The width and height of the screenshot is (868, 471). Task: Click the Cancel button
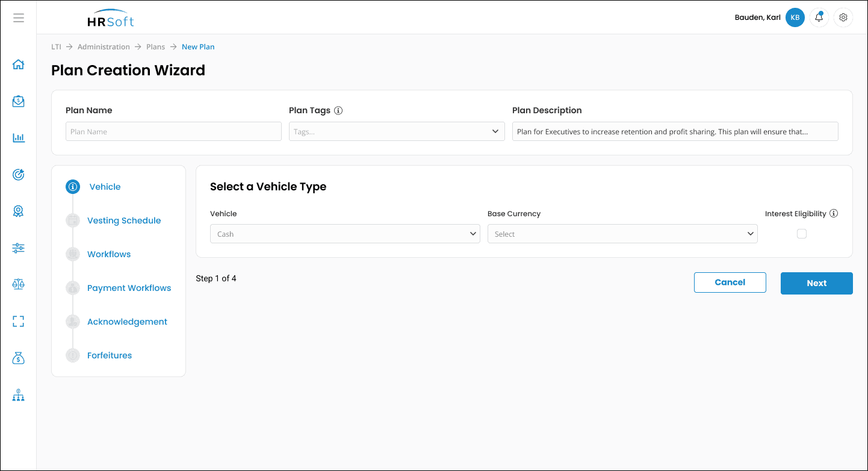pos(730,282)
